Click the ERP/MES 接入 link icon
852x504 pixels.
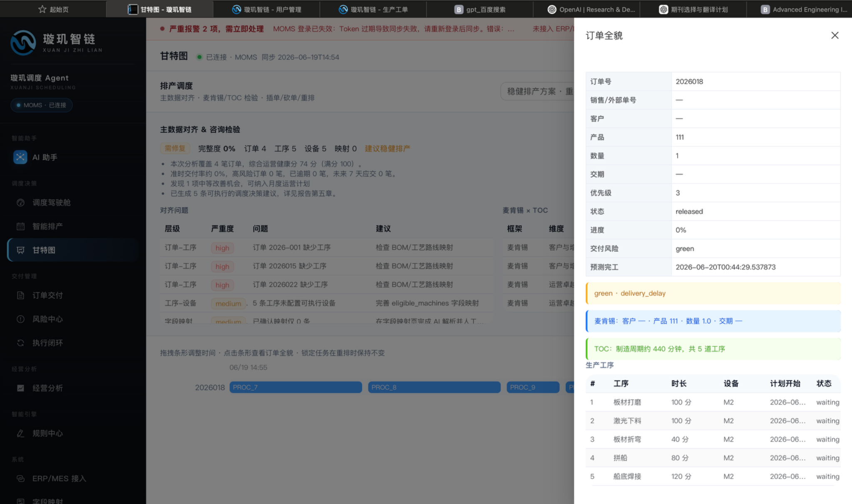point(20,479)
